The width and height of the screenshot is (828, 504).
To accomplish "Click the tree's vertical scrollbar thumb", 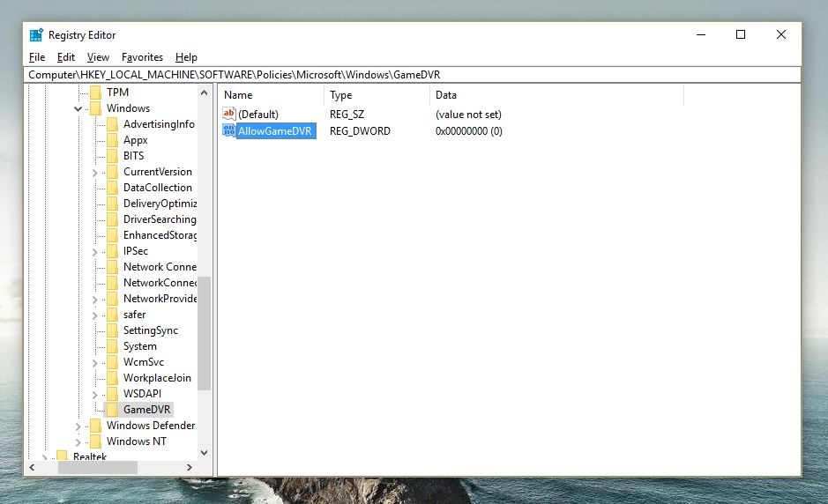I will click(205, 334).
